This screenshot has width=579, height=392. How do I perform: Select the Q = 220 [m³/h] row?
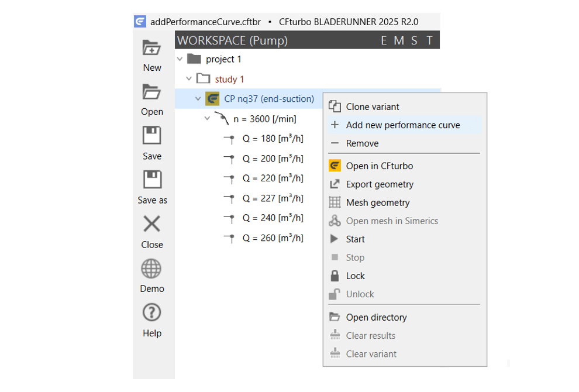[273, 178]
